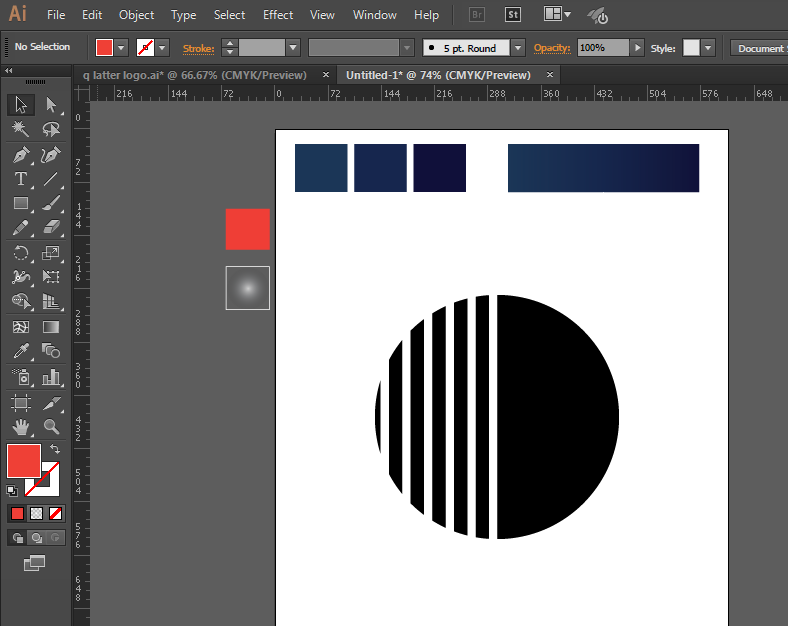Click the red square swatch beside artboard
This screenshot has height=626, width=788.
[247, 229]
